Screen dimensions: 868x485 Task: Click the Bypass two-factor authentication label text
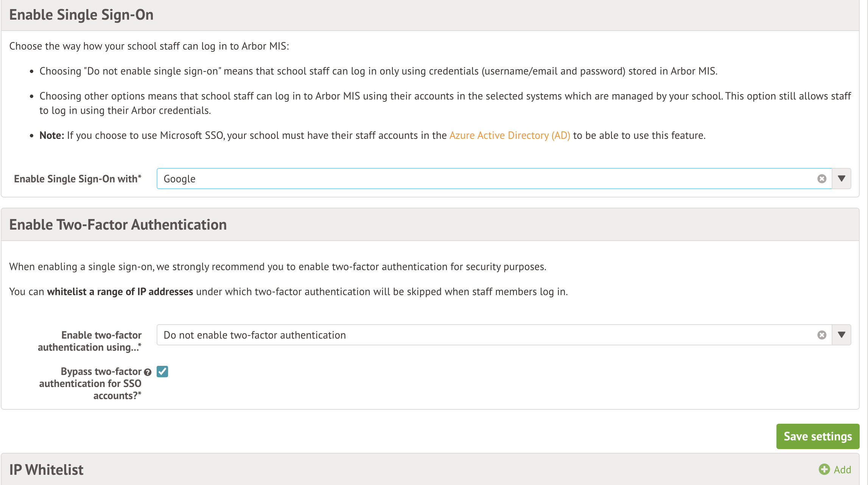pos(91,384)
